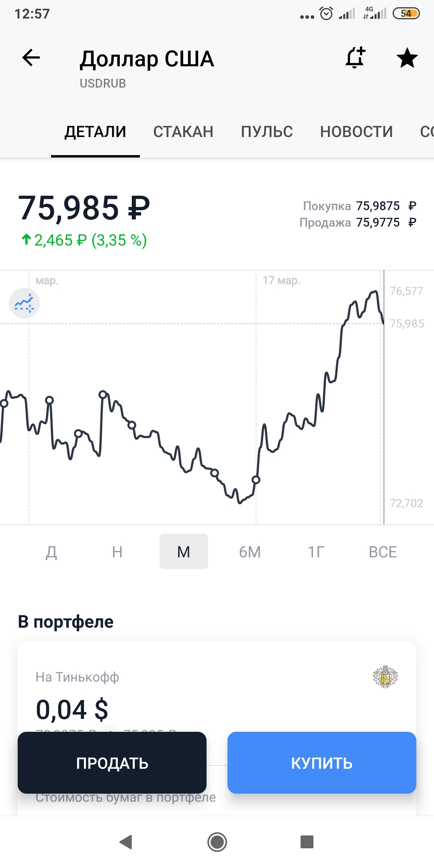Tap the battery indicator in status bar

[406, 14]
